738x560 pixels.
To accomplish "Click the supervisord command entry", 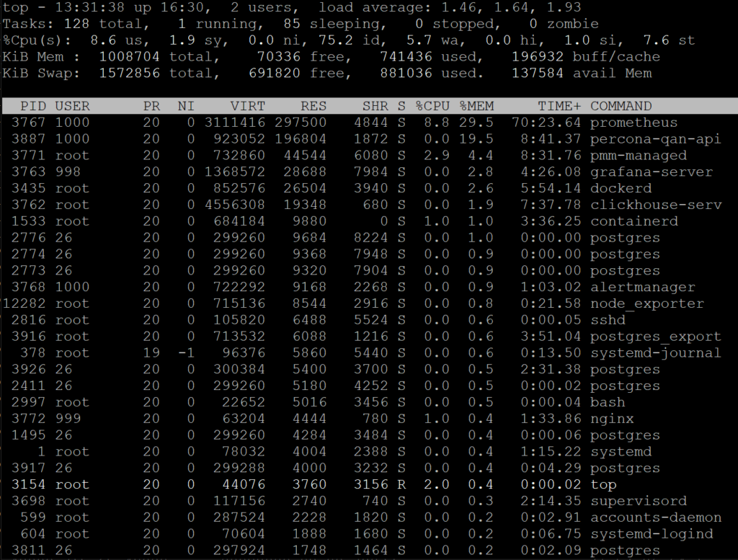I will tap(638, 501).
